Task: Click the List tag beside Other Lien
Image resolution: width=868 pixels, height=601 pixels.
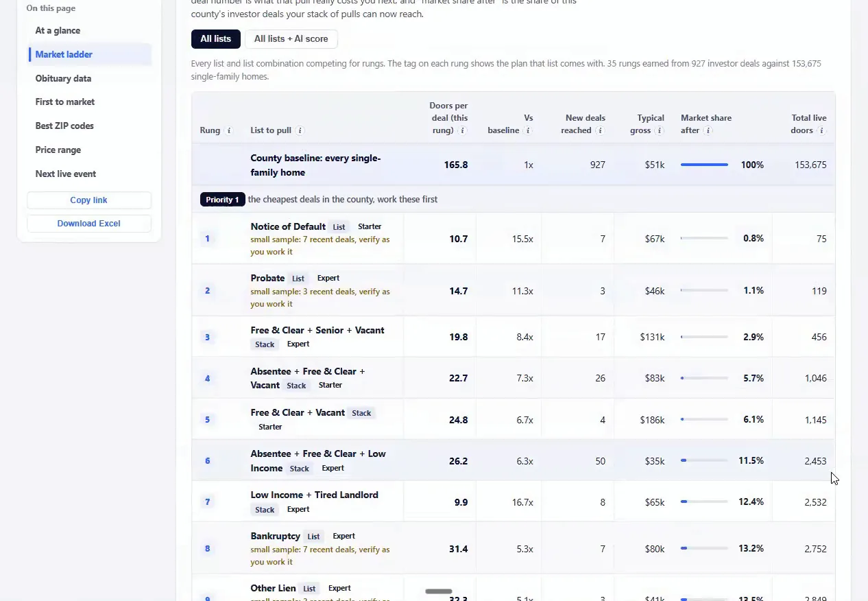Action: click(310, 589)
